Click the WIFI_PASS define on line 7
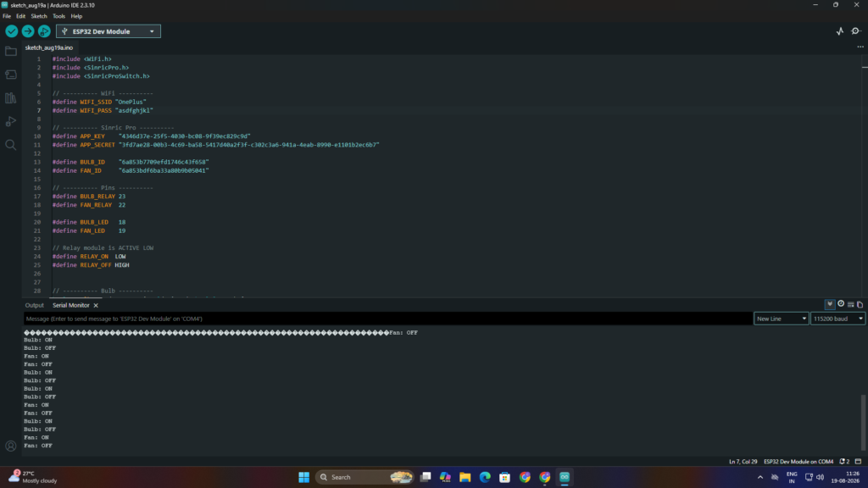This screenshot has width=868, height=488. click(103, 111)
